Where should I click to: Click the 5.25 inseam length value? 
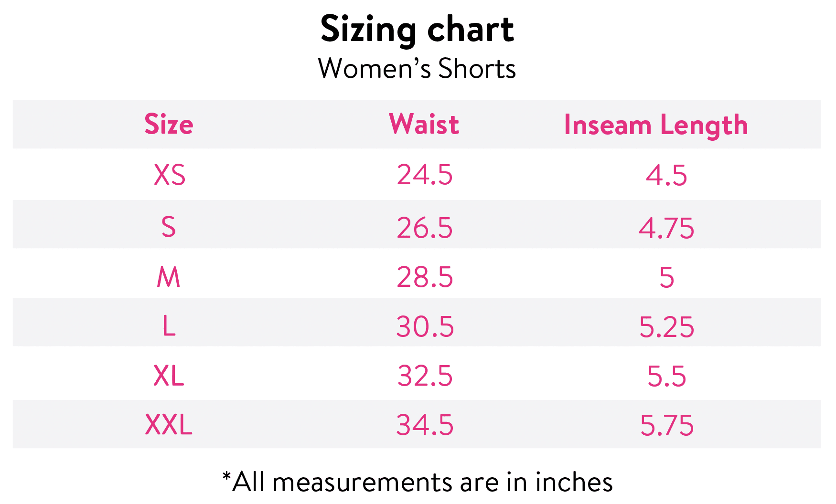666,327
